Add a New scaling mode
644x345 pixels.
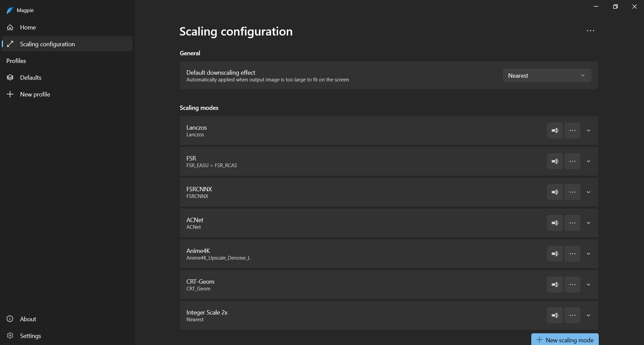click(x=565, y=340)
